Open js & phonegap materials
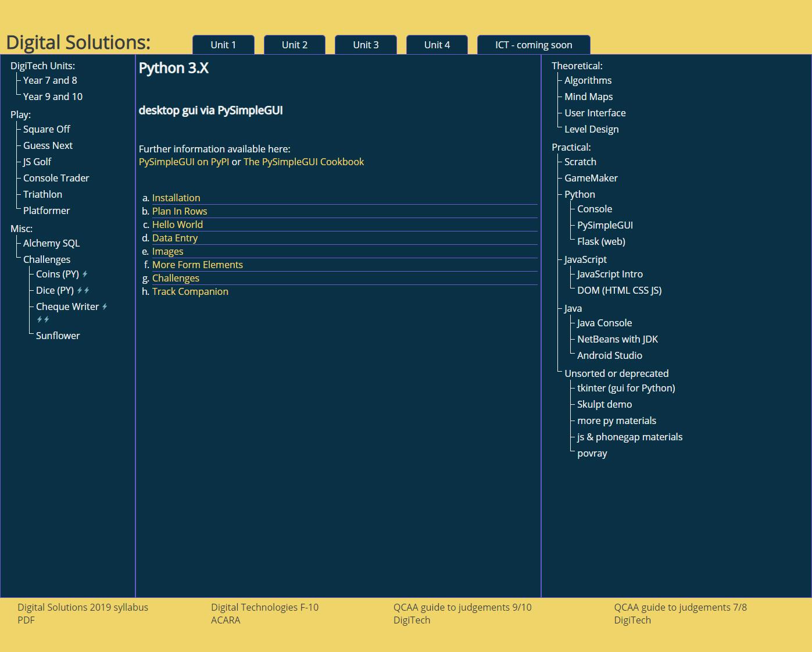 pos(629,437)
